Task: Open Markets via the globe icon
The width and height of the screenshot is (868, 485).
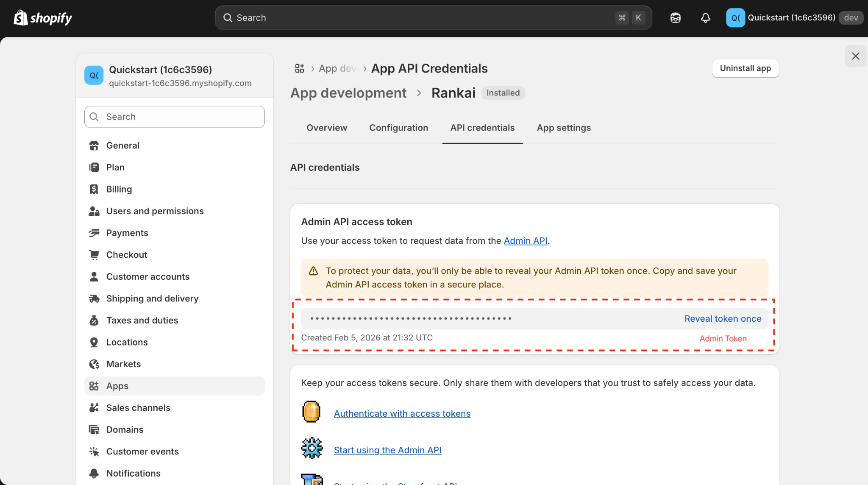Action: pos(94,364)
